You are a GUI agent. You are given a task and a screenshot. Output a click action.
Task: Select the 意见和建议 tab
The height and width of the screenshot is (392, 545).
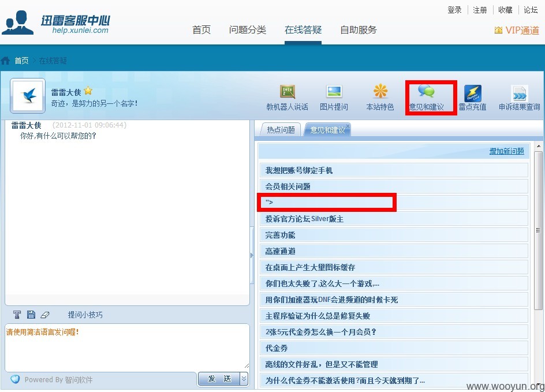pos(327,130)
